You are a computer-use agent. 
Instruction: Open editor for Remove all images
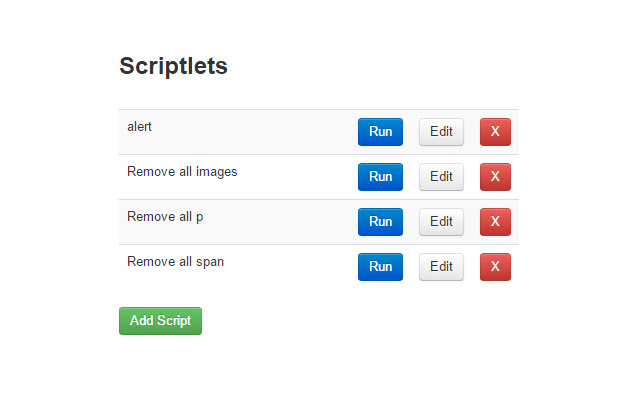[x=441, y=177]
